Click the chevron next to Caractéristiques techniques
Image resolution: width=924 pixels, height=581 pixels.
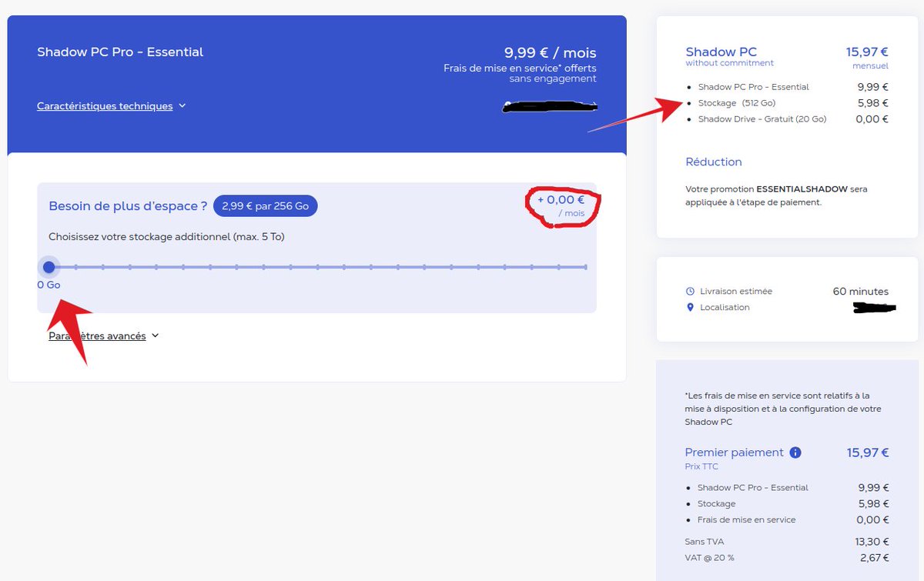(182, 106)
